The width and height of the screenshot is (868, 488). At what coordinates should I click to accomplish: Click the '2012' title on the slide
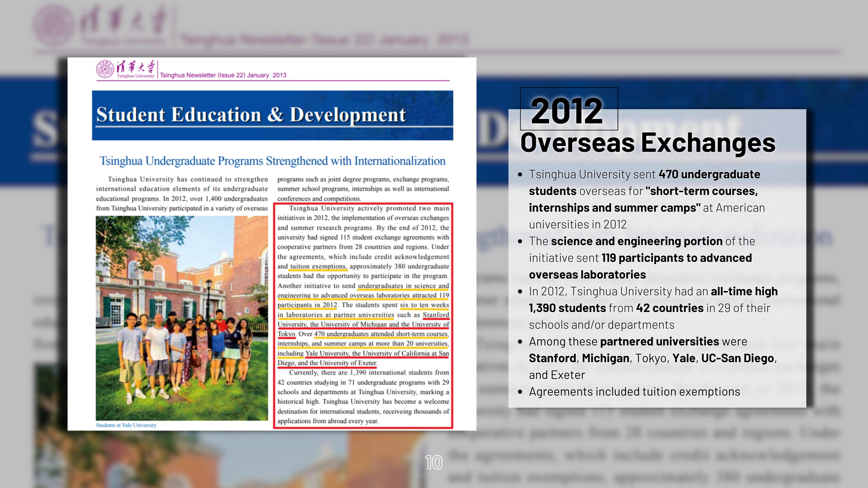(x=567, y=111)
